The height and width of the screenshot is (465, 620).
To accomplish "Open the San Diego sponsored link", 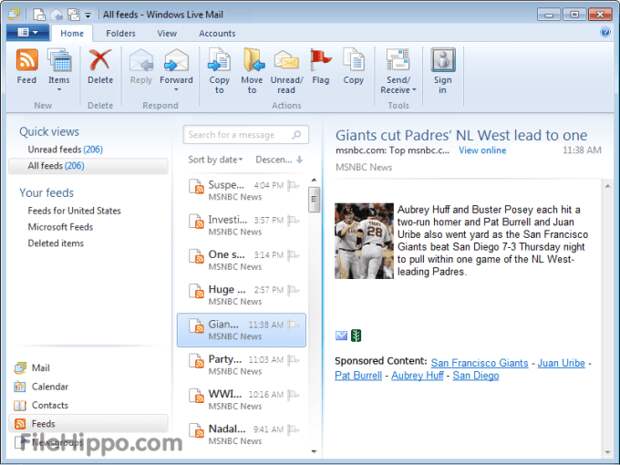I will (476, 376).
